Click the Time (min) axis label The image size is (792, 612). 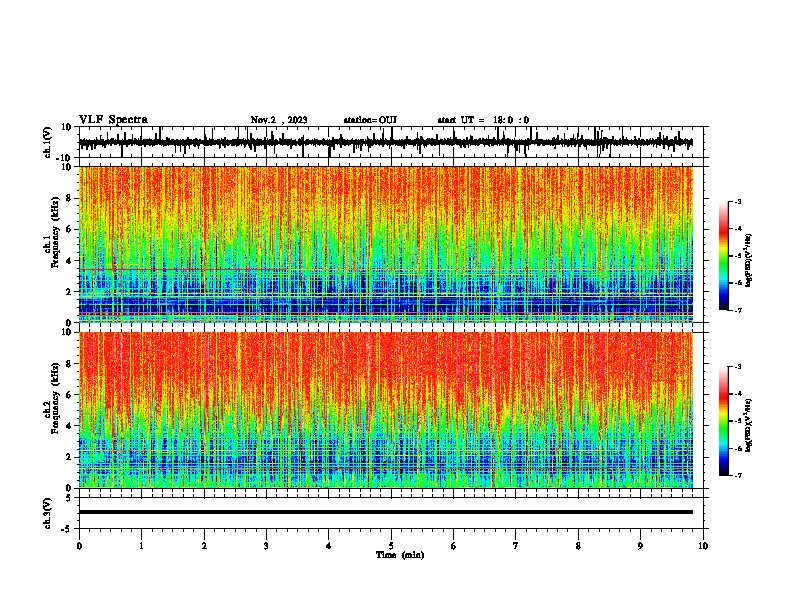click(400, 555)
